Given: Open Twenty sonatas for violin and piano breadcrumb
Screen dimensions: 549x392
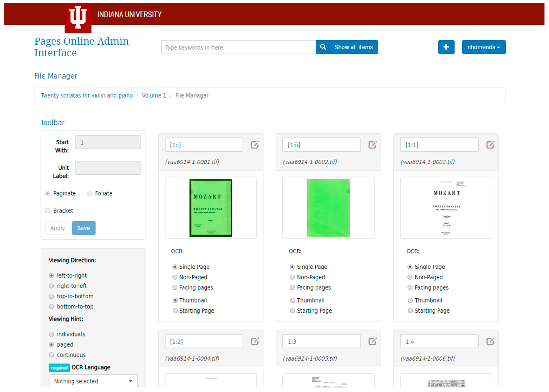Looking at the screenshot, I should 87,95.
